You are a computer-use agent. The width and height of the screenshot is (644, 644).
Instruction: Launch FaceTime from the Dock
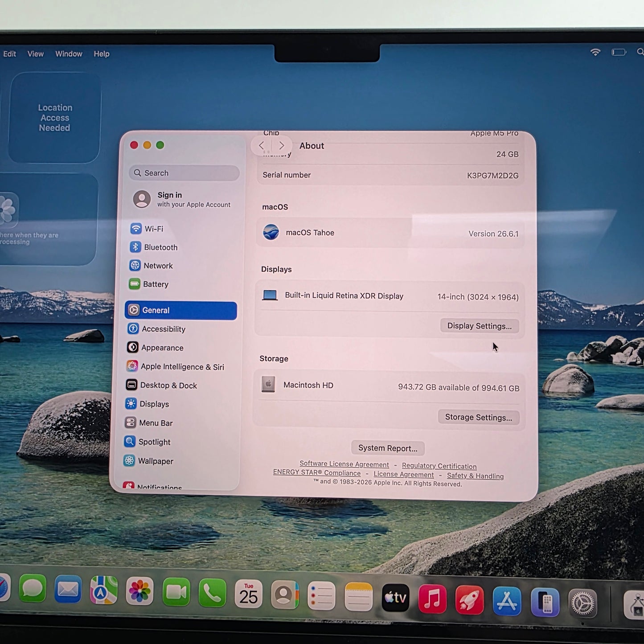coord(176,592)
